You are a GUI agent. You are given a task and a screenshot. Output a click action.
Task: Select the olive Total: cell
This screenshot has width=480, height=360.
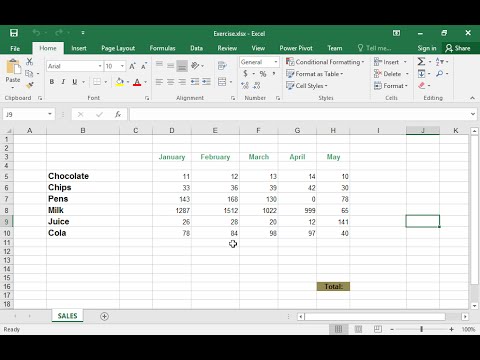click(x=333, y=286)
